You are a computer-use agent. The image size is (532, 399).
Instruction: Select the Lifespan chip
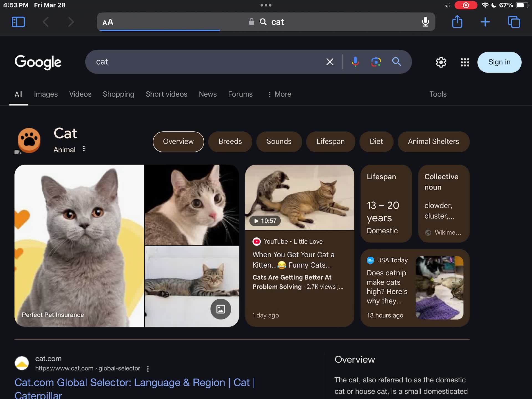tap(331, 142)
